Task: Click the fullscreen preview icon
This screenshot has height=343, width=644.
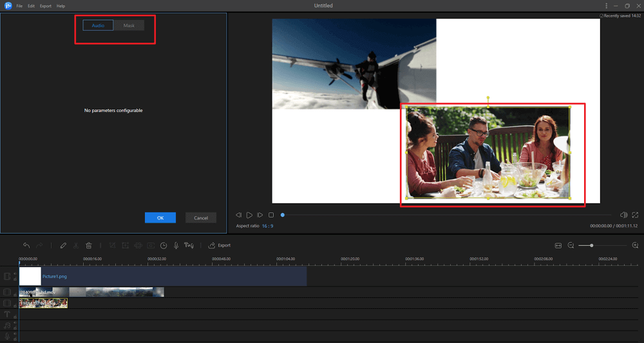Action: click(x=635, y=215)
